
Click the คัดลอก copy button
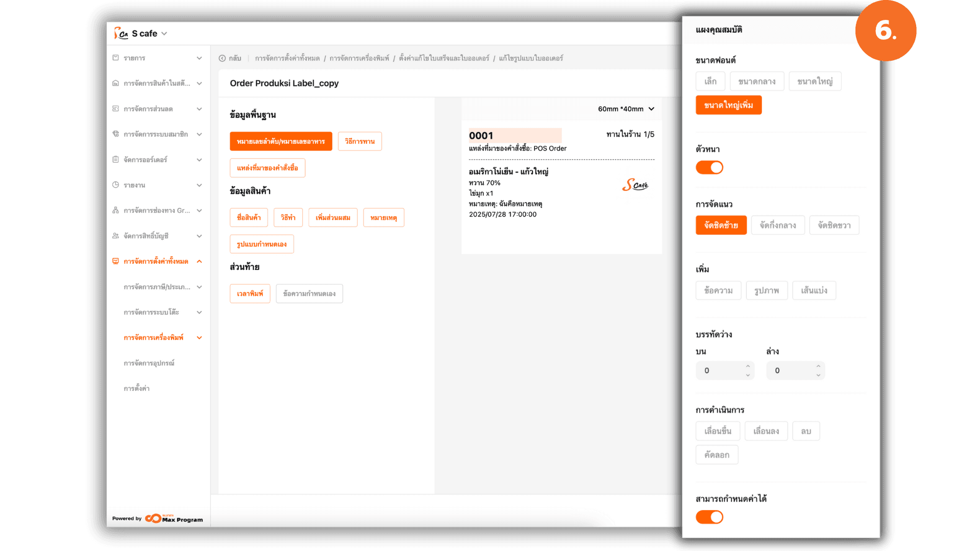(717, 455)
